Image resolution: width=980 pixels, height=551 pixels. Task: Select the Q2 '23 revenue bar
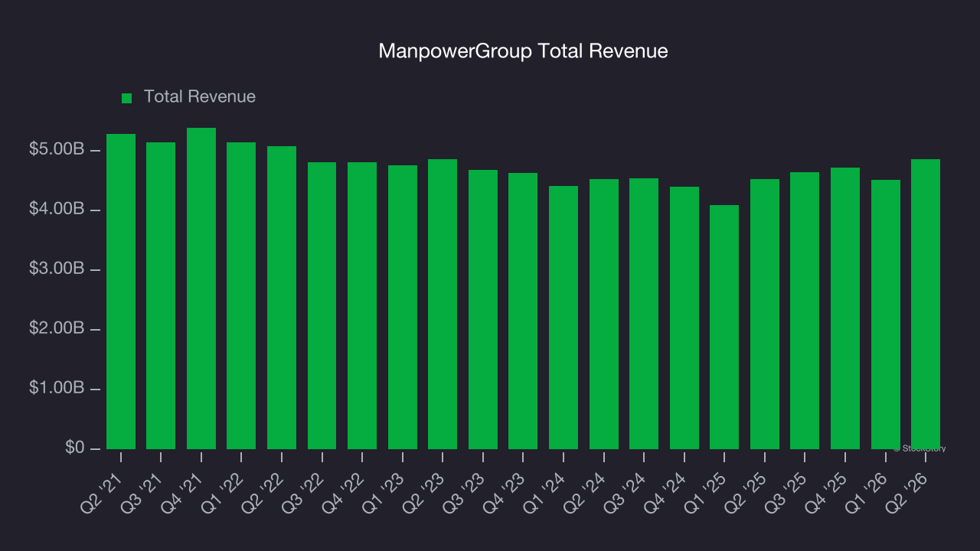[x=443, y=304]
